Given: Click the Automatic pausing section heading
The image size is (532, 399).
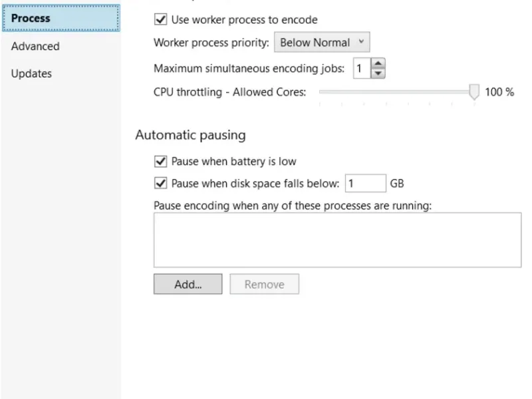Looking at the screenshot, I should coord(190,135).
